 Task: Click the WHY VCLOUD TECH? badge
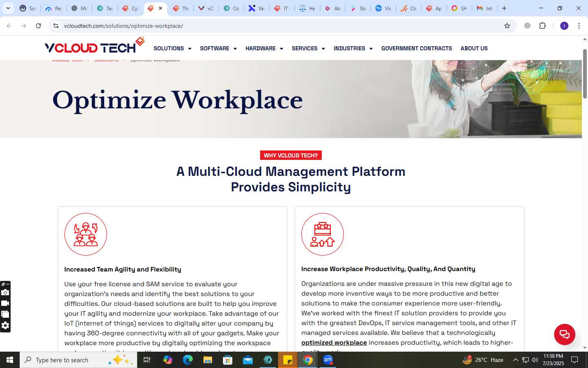point(291,155)
